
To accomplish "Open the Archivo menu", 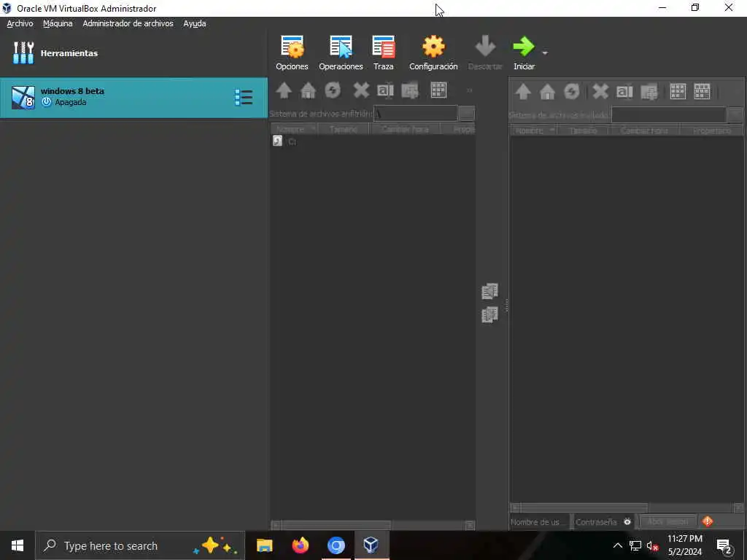I will click(x=20, y=23).
